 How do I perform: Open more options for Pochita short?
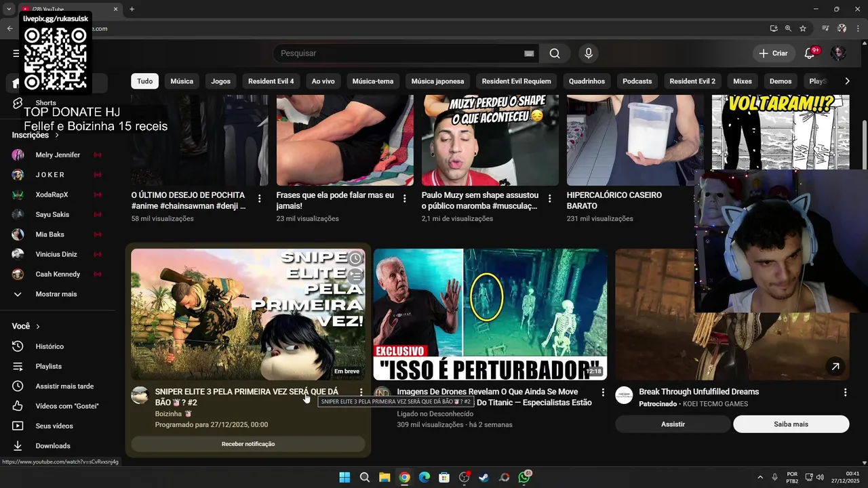point(260,199)
